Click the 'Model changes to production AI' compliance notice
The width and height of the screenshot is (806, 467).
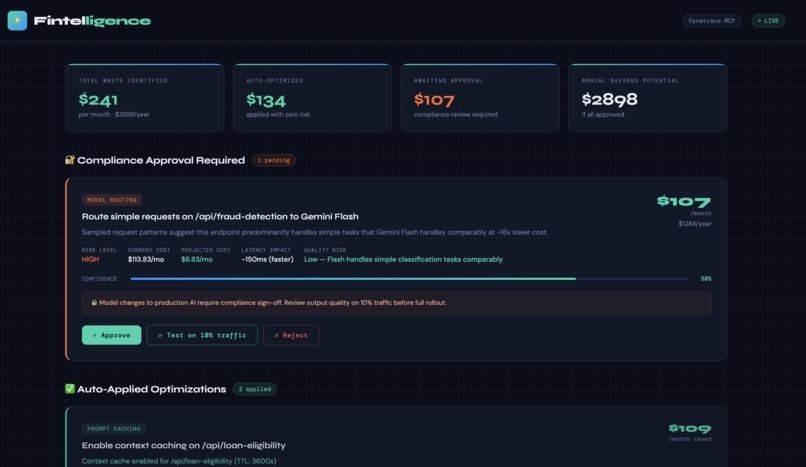[x=396, y=303]
